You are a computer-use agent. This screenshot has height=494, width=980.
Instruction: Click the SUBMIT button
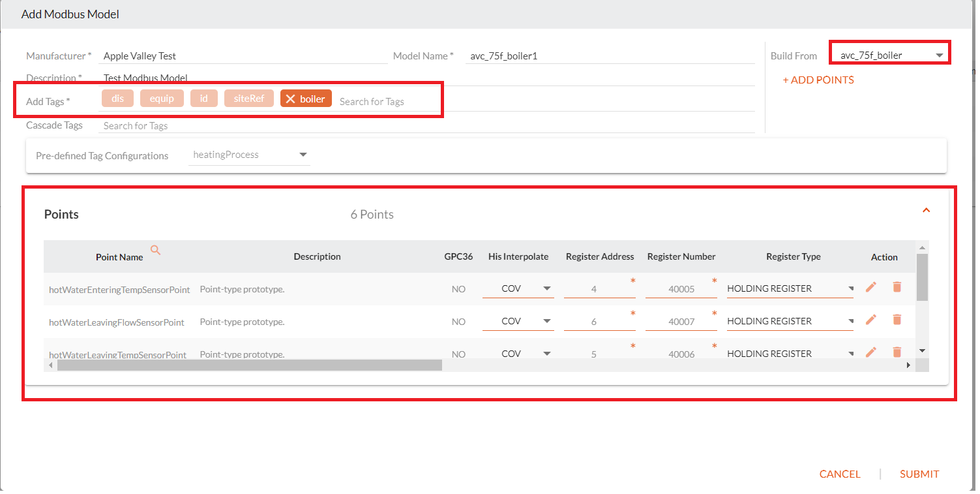[919, 474]
